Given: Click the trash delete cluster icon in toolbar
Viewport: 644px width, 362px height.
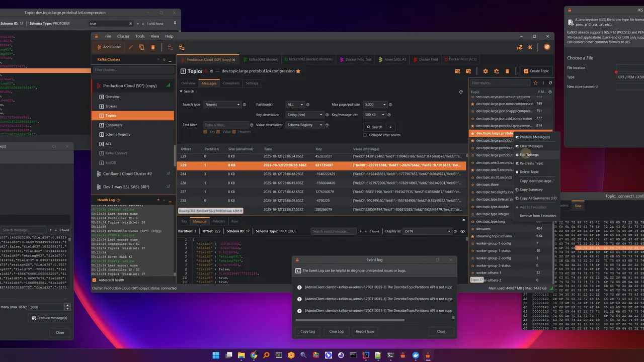Looking at the screenshot, I should pos(153,47).
